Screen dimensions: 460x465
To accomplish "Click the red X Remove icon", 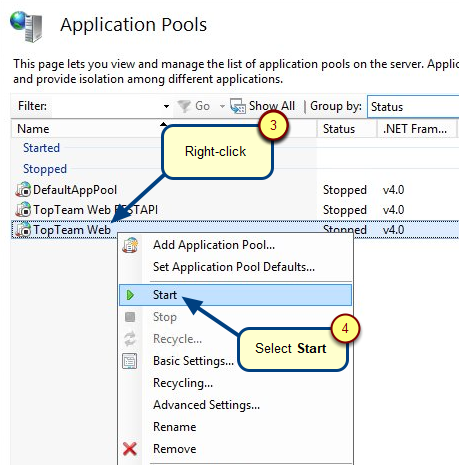I will pyautogui.click(x=130, y=449).
